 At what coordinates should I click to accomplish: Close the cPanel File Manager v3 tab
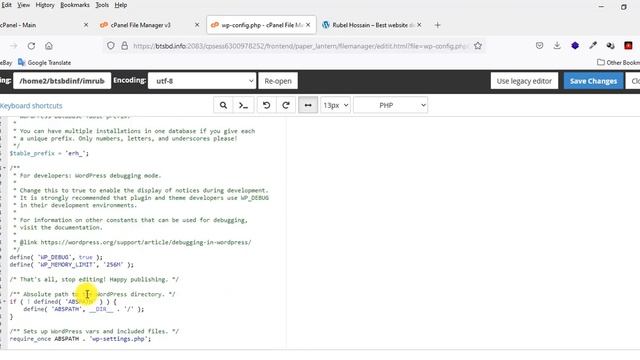[197, 25]
